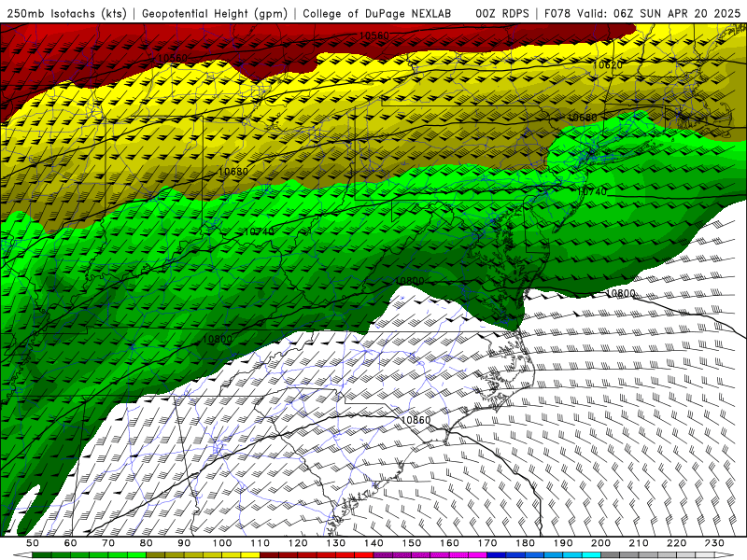This screenshot has width=747, height=560.
Task: Click the color bar's 120 tick label
Action: pyautogui.click(x=298, y=543)
